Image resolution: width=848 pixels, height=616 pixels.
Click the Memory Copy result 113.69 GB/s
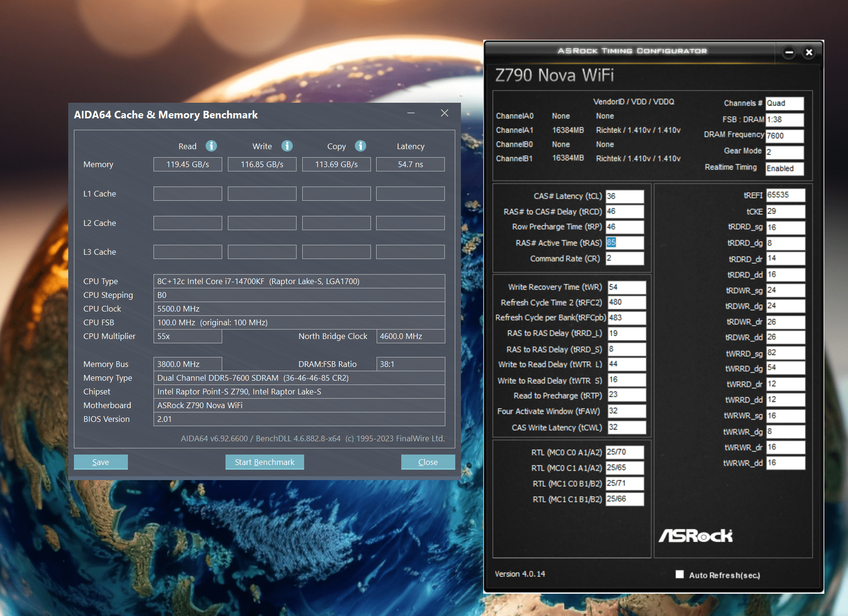(x=336, y=164)
